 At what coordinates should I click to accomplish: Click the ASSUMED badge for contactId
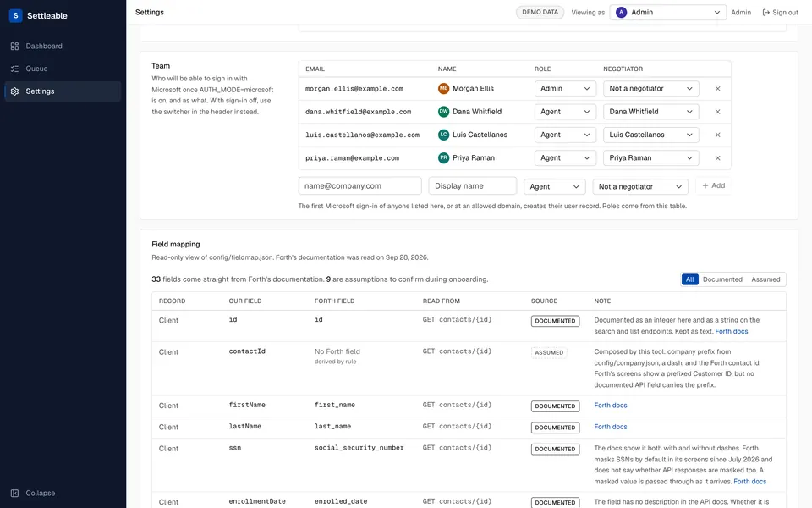point(549,352)
